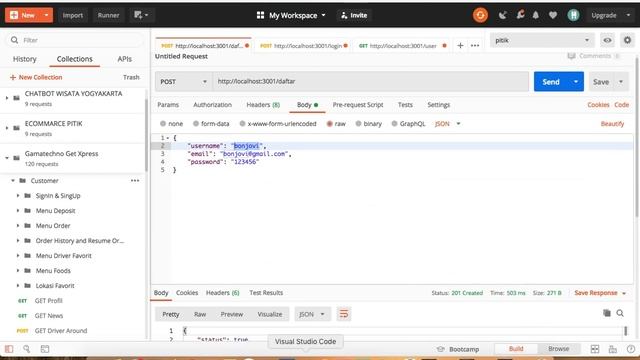Search the response with magnifier icon

click(620, 313)
